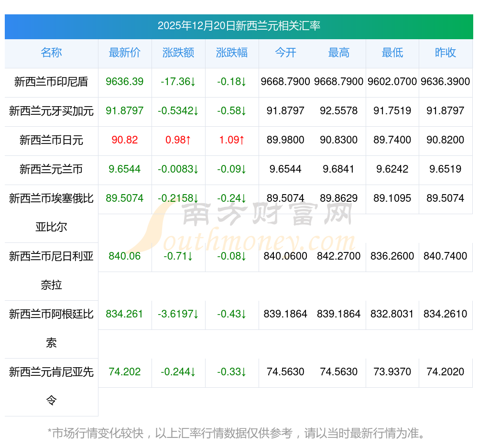Select the 最新价 column header
Image resolution: width=478 pixels, height=448 pixels.
tap(125, 53)
